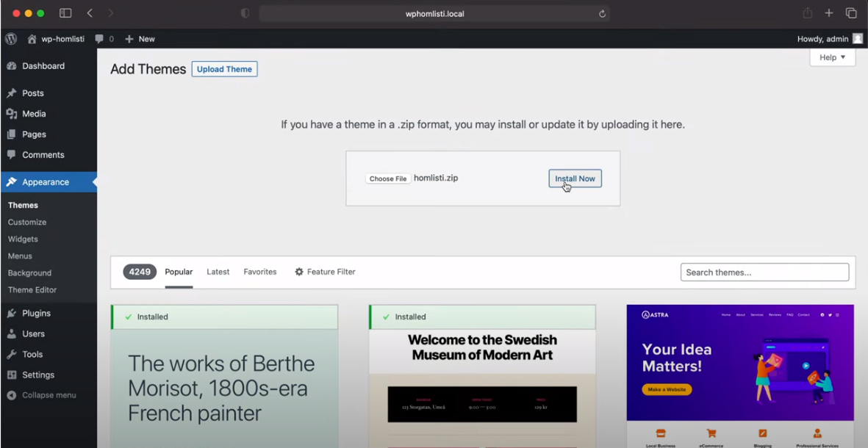
Task: Click the Media icon in sidebar
Action: tap(12, 113)
